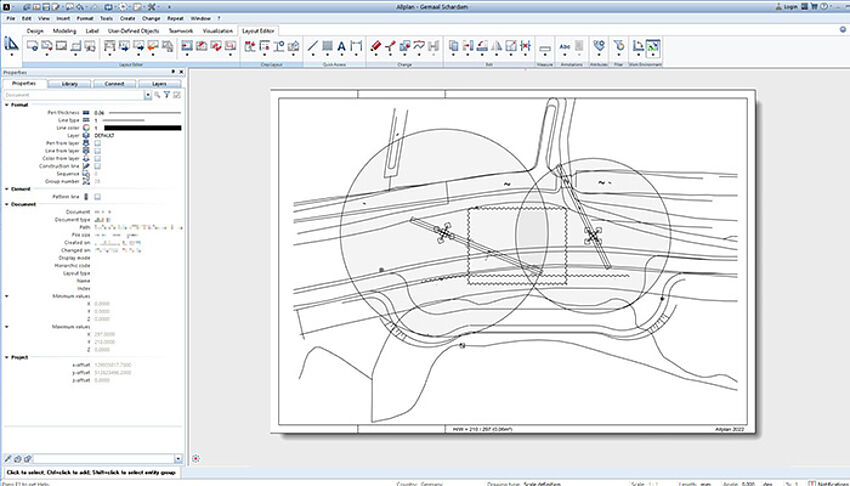850x486 pixels.
Task: Select the Line tool in Quick Access
Action: click(x=312, y=46)
